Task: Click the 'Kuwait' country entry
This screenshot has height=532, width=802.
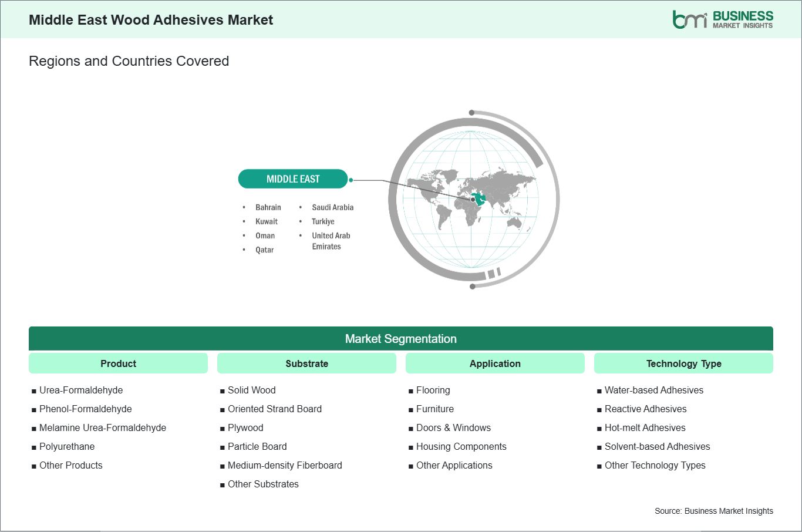Action: coord(267,221)
